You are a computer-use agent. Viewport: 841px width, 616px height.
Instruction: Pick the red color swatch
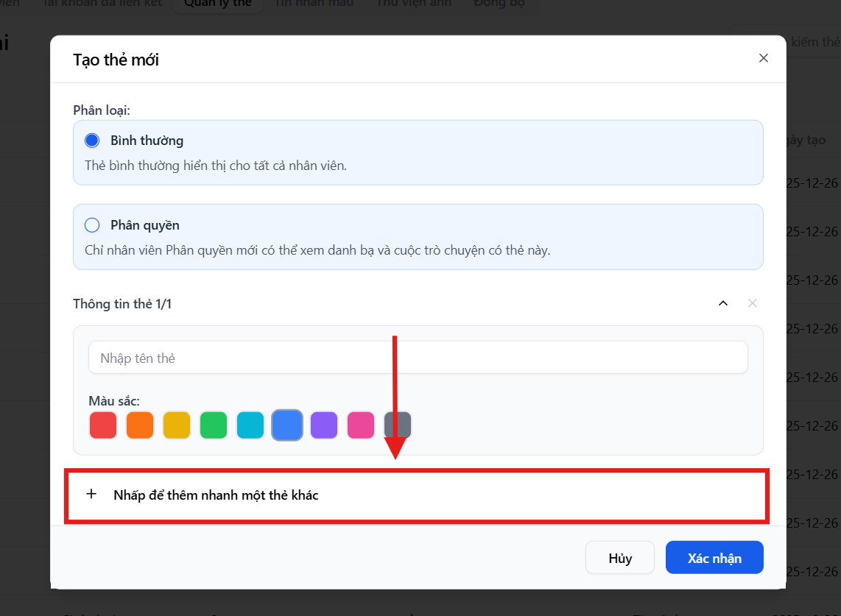(103, 425)
